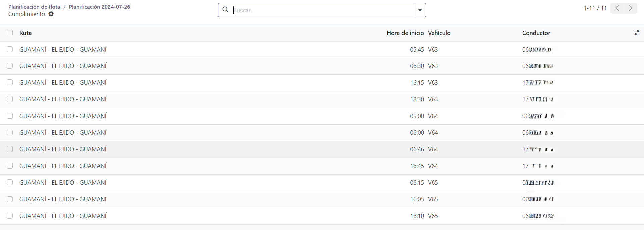Open Planificación 2024-07-26 breadcrumb
This screenshot has width=644, height=230.
[100, 7]
